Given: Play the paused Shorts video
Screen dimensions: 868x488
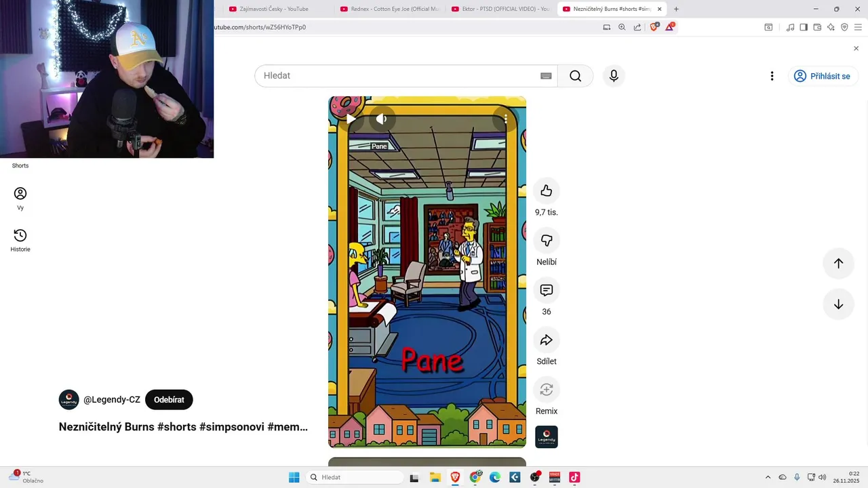Looking at the screenshot, I should coord(351,119).
